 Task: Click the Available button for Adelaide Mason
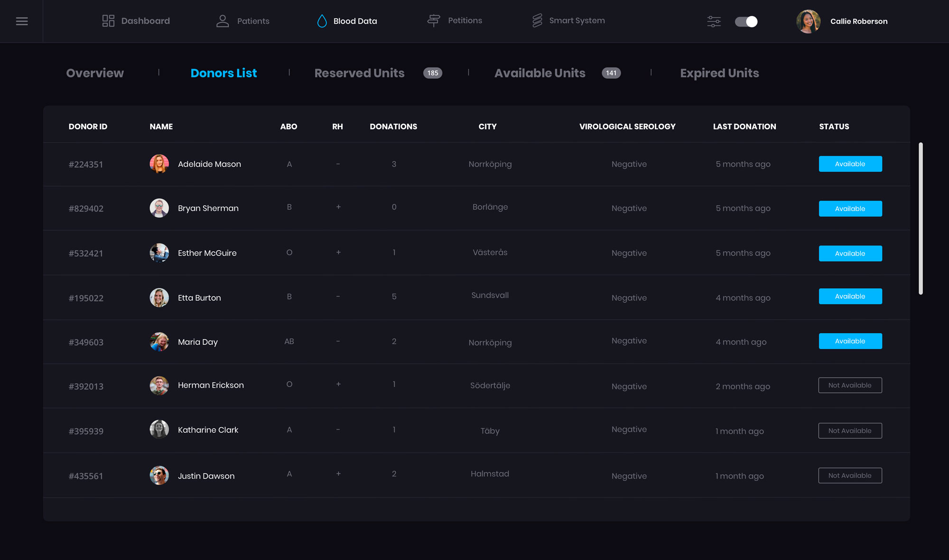(850, 164)
